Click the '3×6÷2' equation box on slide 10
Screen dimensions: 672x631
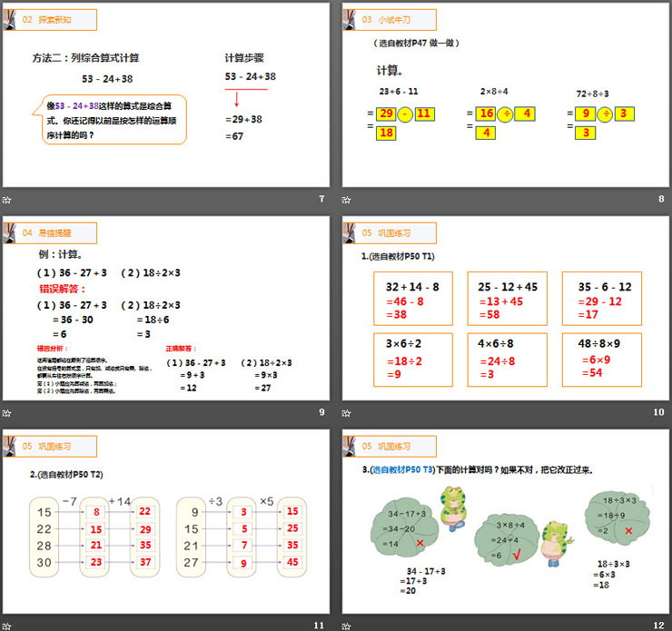[x=412, y=360]
